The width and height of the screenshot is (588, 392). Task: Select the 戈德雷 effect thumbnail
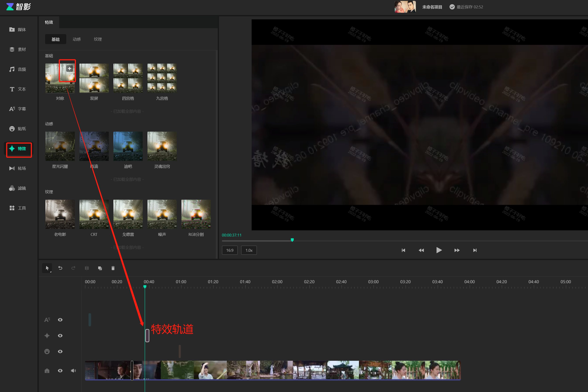[128, 214]
